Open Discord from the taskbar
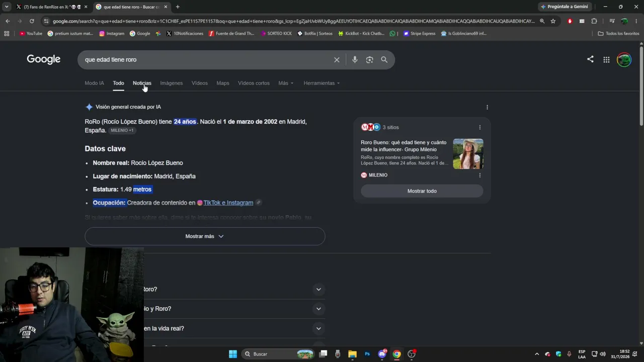This screenshot has width=644, height=362. [x=382, y=354]
